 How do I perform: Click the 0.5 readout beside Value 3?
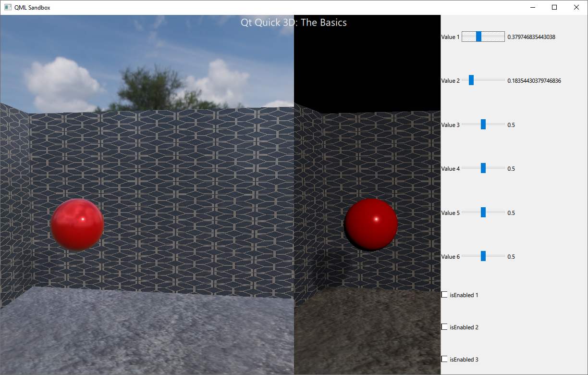[511, 125]
